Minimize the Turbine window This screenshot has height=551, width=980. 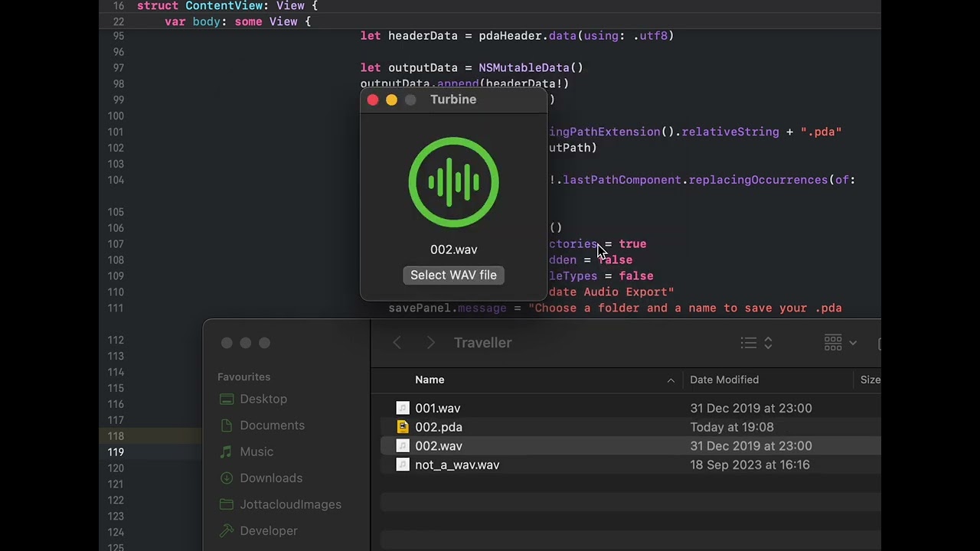coord(391,99)
